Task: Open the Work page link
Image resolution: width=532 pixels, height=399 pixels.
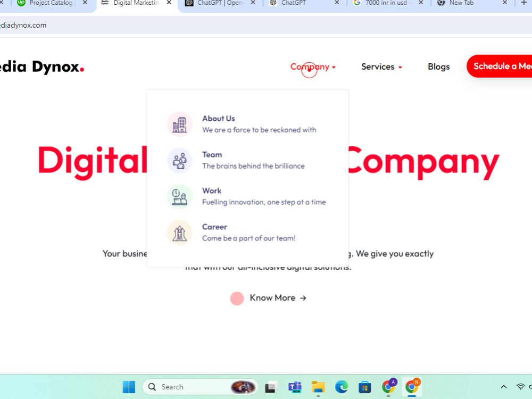Action: click(x=212, y=190)
